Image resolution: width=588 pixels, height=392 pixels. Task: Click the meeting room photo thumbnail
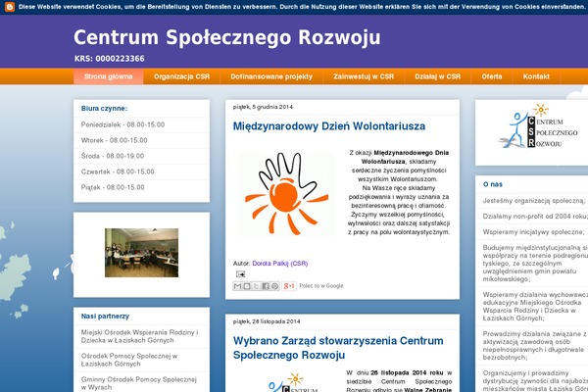141,253
